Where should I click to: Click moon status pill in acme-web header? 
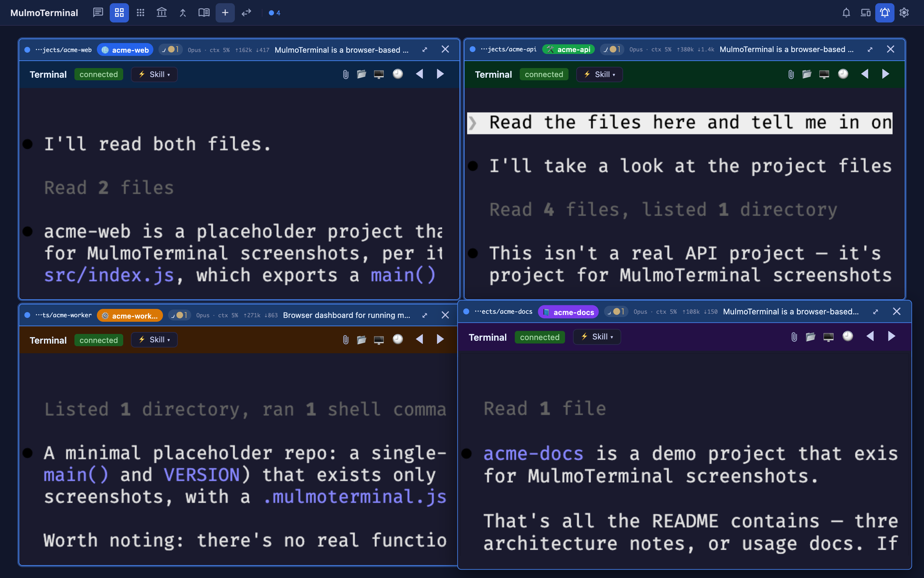coord(170,50)
